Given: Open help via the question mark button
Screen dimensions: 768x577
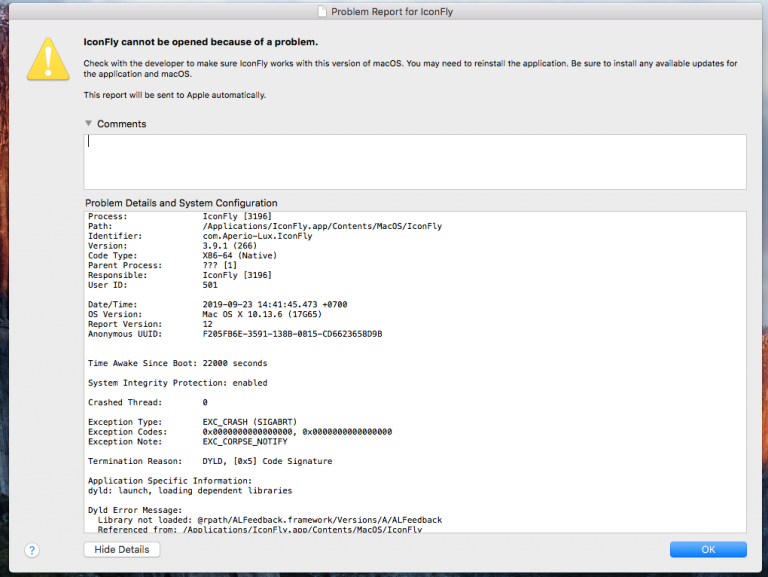Looking at the screenshot, I should [x=32, y=550].
